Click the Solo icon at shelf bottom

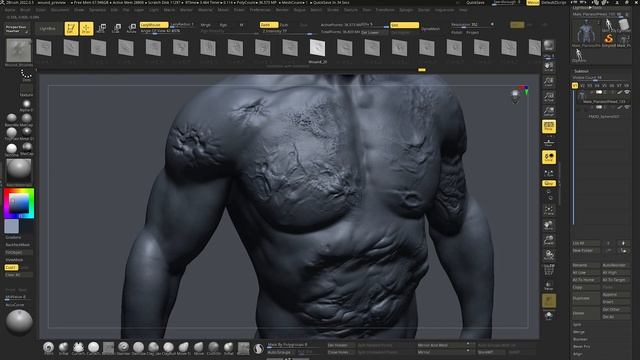[x=549, y=316]
